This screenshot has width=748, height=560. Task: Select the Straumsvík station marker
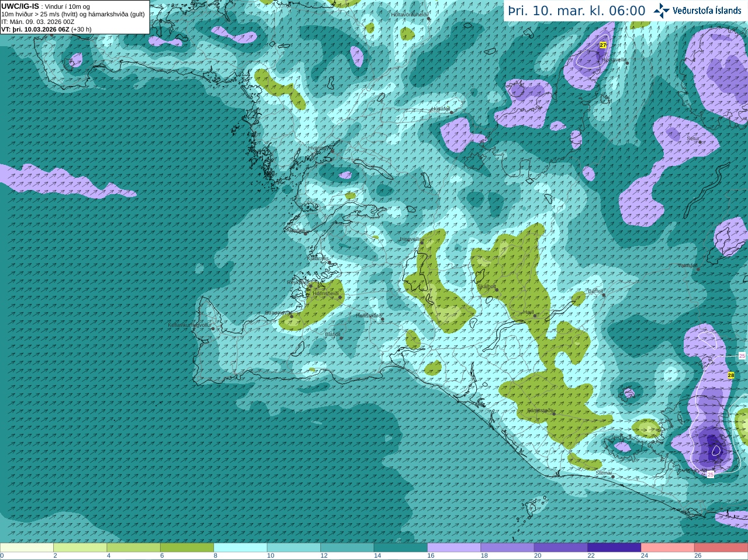(292, 316)
